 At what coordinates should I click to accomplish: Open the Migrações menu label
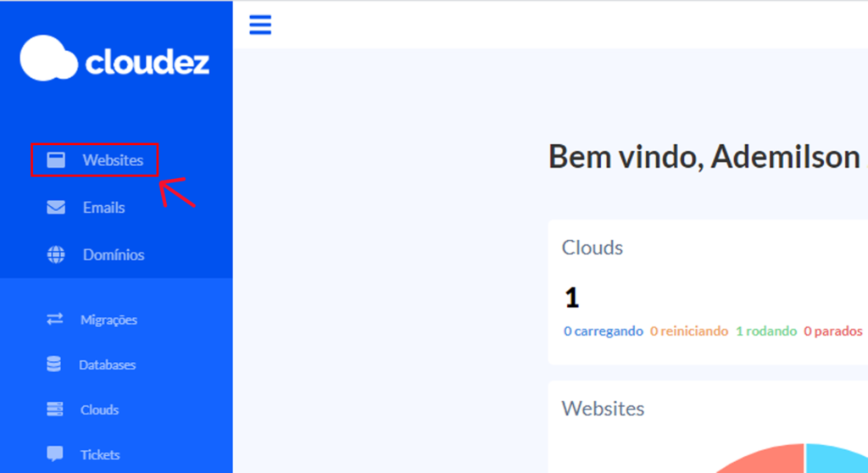coord(108,320)
